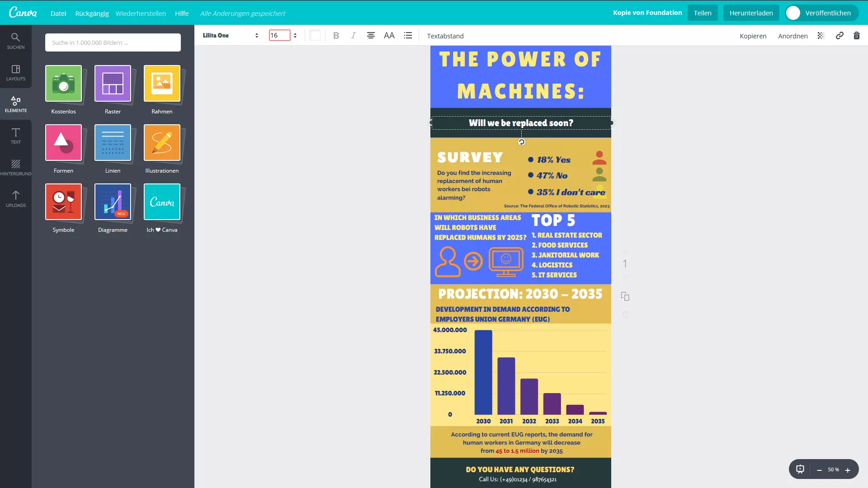Image resolution: width=868 pixels, height=488 pixels.
Task: Toggle Bold formatting button
Action: pyautogui.click(x=335, y=35)
